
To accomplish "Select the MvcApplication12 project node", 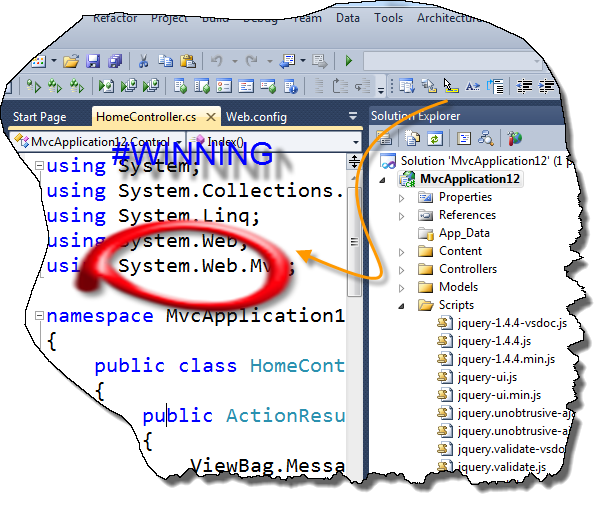I will (470, 179).
